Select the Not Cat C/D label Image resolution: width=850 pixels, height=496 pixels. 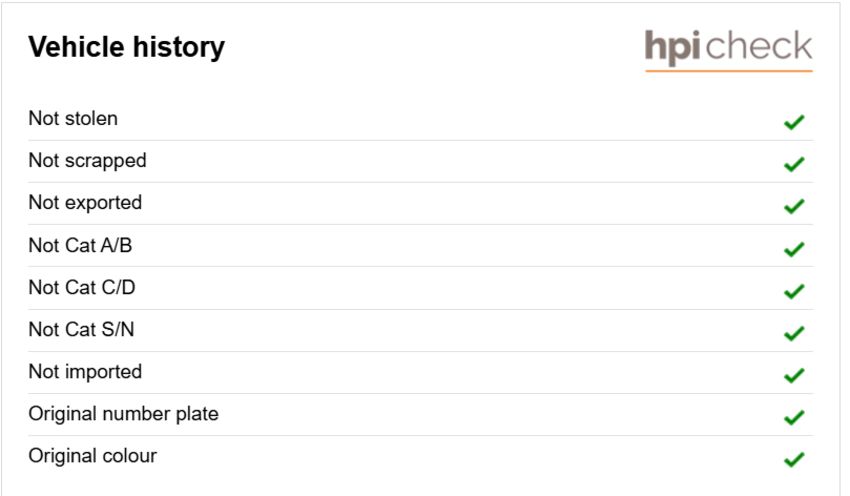pyautogui.click(x=82, y=287)
